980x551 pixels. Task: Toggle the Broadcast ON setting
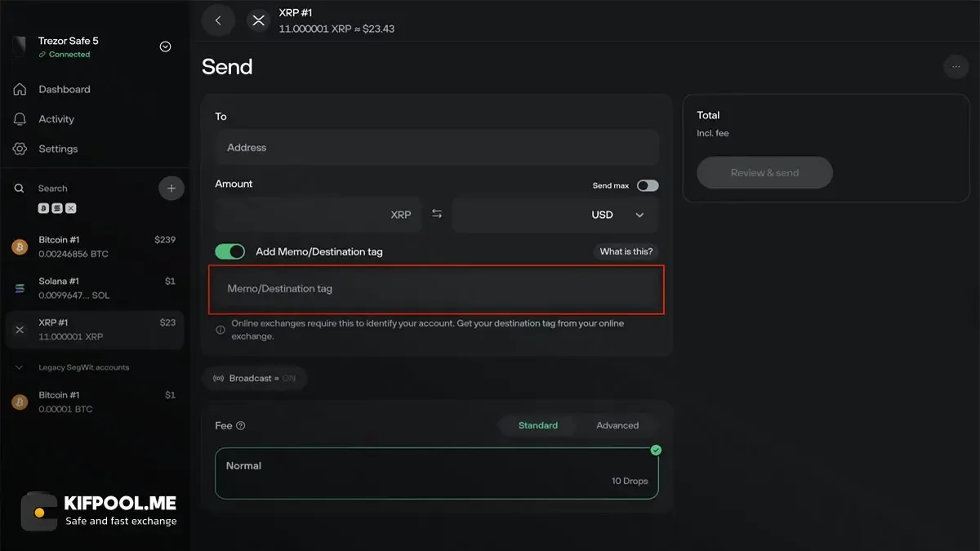pos(254,379)
